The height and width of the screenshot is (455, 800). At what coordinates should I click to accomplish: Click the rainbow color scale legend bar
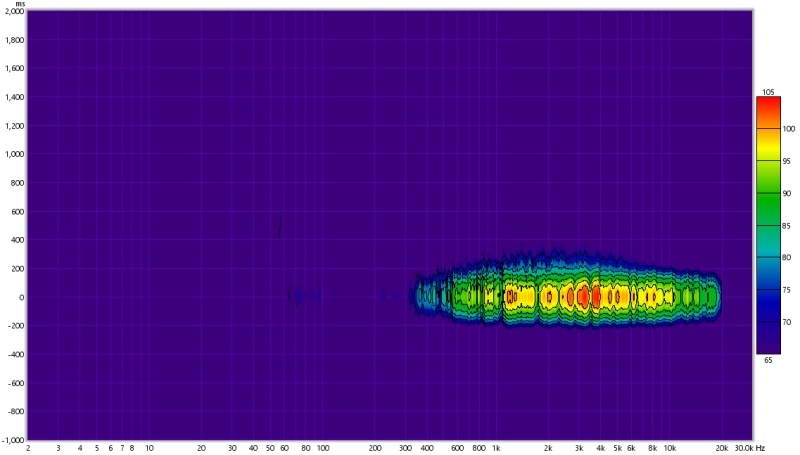click(x=768, y=225)
